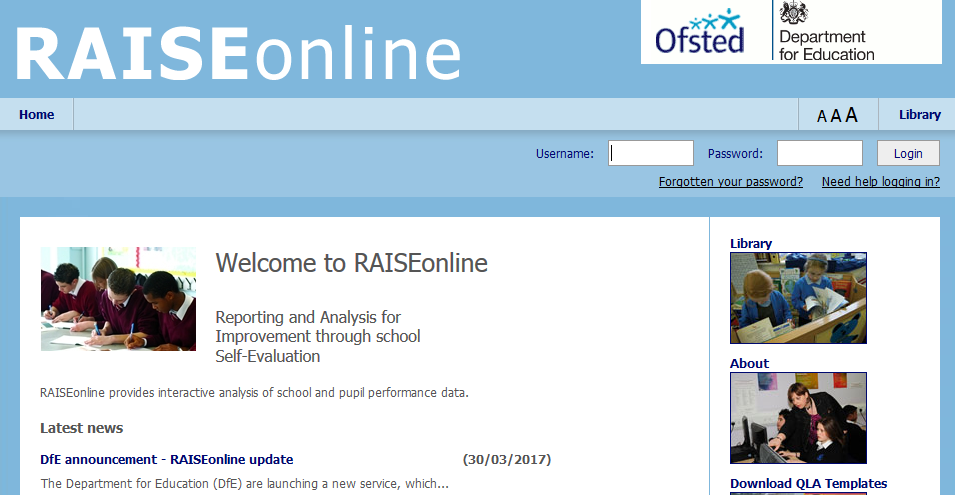Focus the Username input field
This screenshot has height=495, width=955.
[650, 153]
